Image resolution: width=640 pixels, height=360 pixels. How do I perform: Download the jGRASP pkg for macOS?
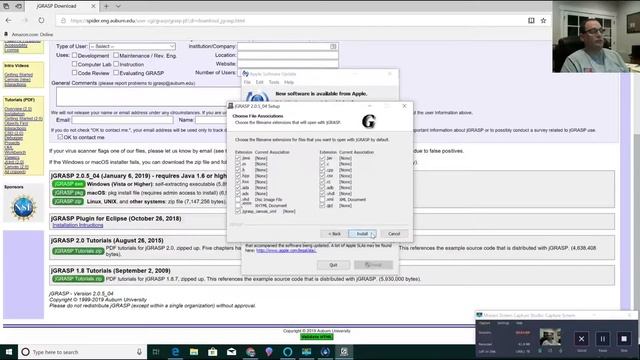coord(69,193)
